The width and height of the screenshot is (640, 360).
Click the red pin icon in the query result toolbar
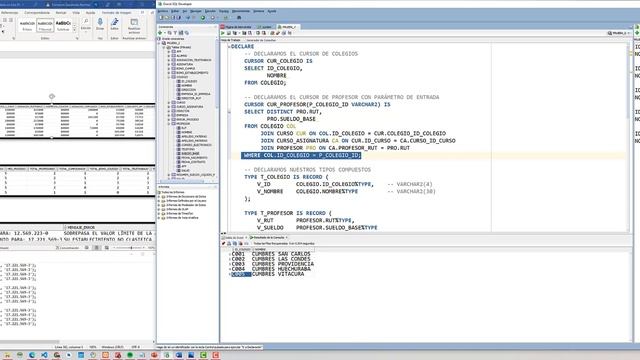click(223, 243)
